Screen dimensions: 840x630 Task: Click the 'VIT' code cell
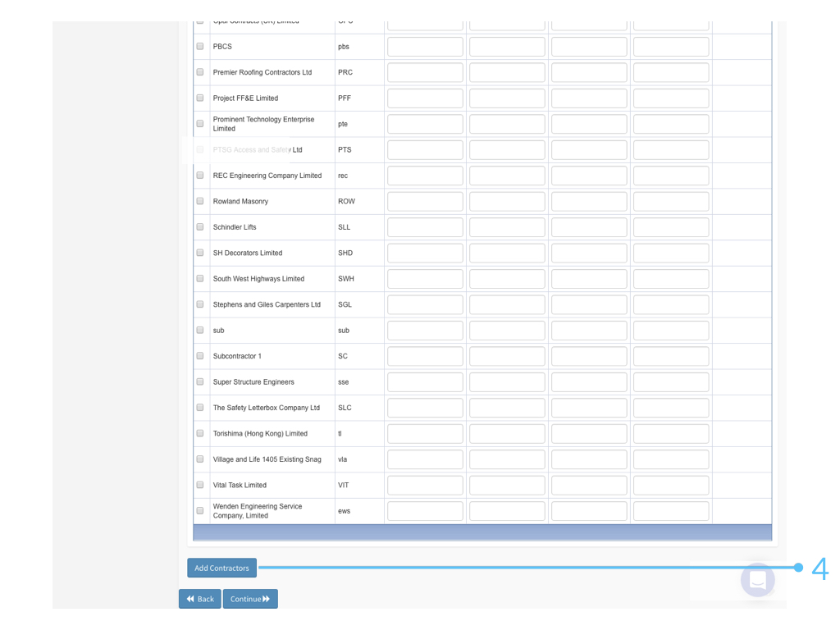(x=344, y=485)
